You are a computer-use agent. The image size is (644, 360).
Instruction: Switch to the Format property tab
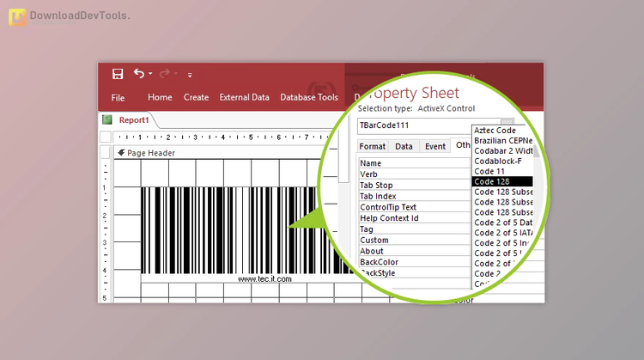point(372,146)
